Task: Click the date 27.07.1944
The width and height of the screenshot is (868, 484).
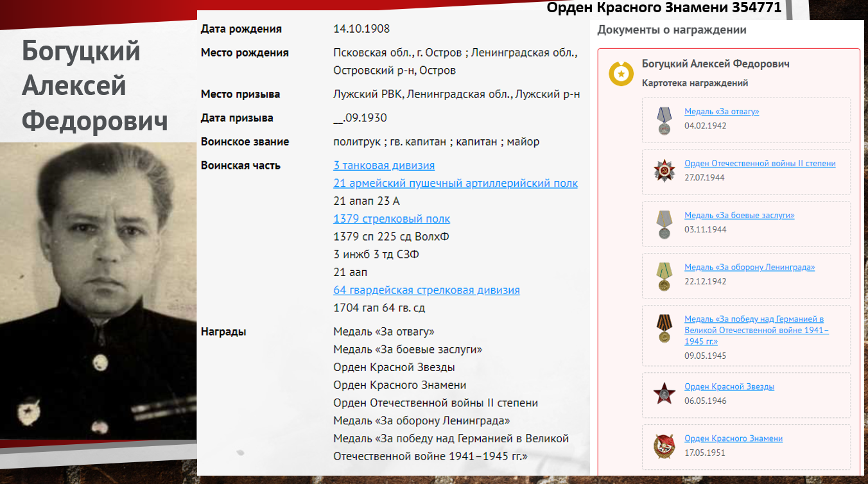Action: (x=704, y=178)
